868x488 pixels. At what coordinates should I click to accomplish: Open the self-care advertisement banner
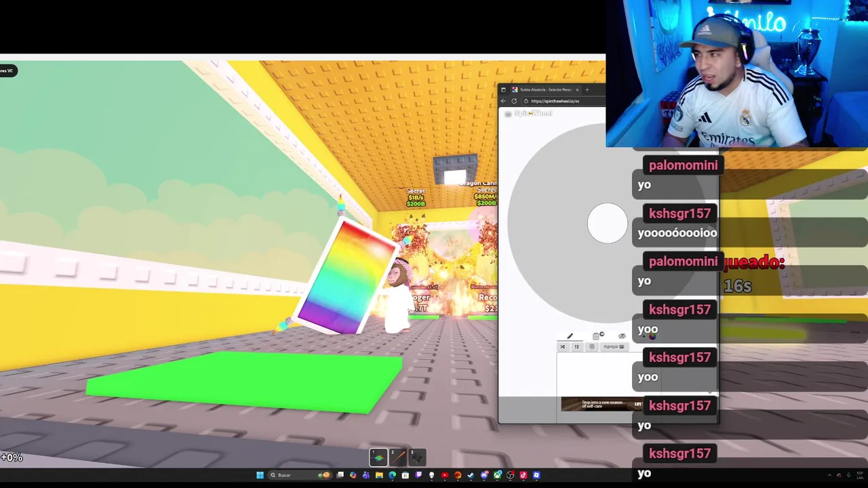pyautogui.click(x=602, y=404)
